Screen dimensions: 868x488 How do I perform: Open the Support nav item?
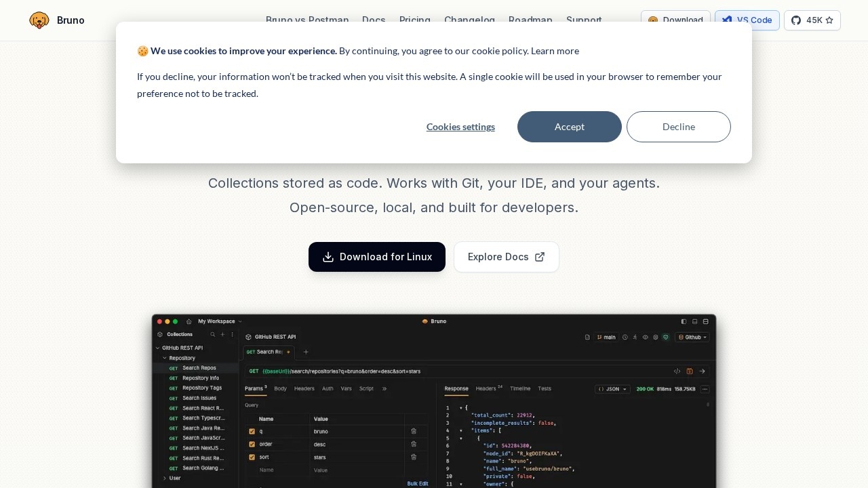[x=584, y=20]
